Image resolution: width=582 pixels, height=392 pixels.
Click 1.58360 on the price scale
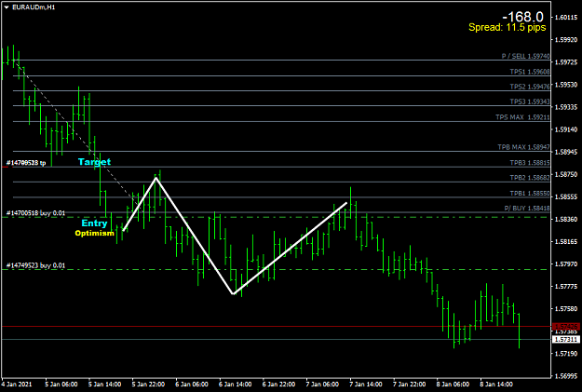click(x=565, y=219)
